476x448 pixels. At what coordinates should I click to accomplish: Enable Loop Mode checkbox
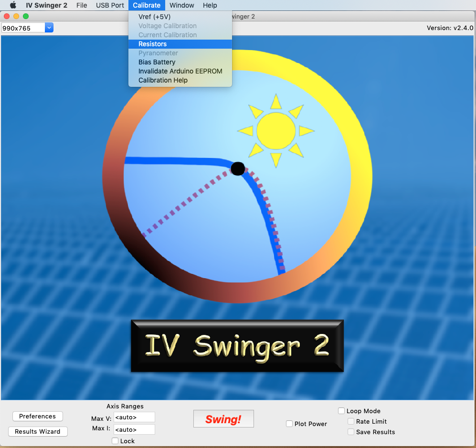pyautogui.click(x=341, y=411)
